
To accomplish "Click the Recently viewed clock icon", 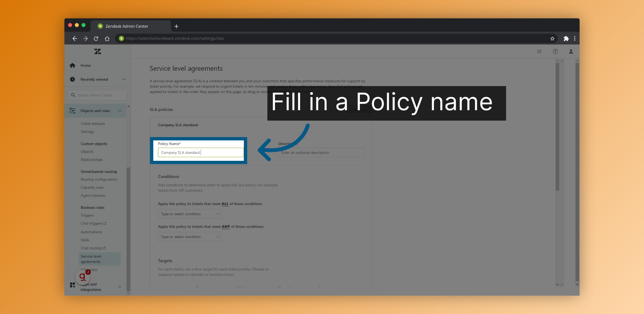I will click(x=72, y=79).
